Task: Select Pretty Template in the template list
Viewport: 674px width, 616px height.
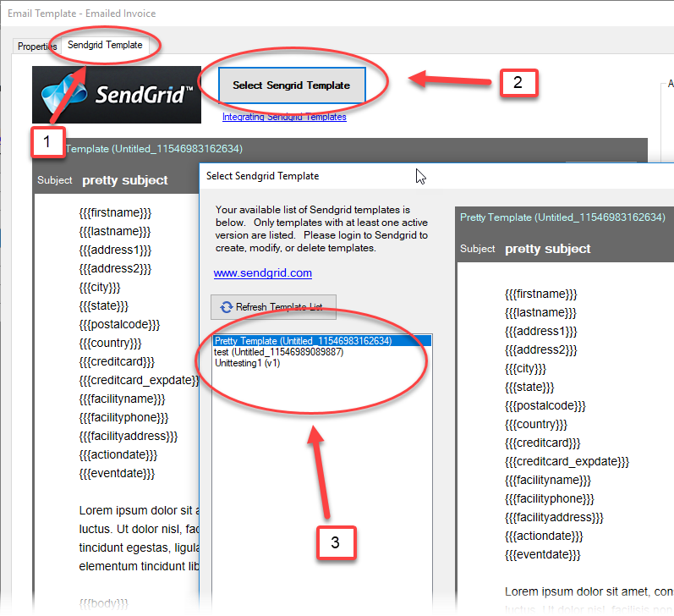Action: [x=303, y=340]
